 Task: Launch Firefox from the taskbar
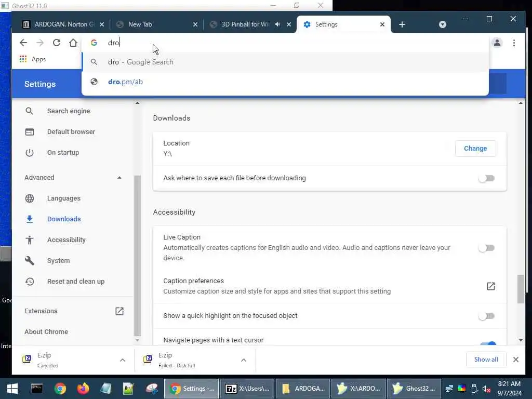(83, 389)
